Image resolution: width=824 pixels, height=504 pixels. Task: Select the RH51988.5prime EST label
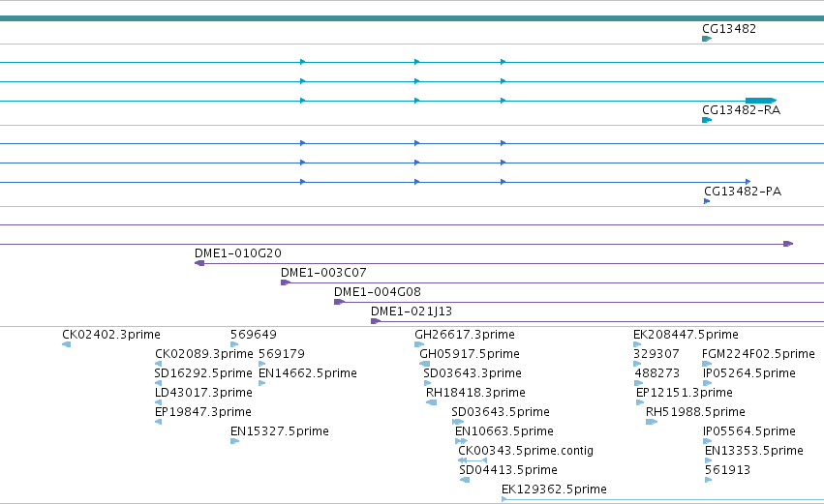coord(695,413)
